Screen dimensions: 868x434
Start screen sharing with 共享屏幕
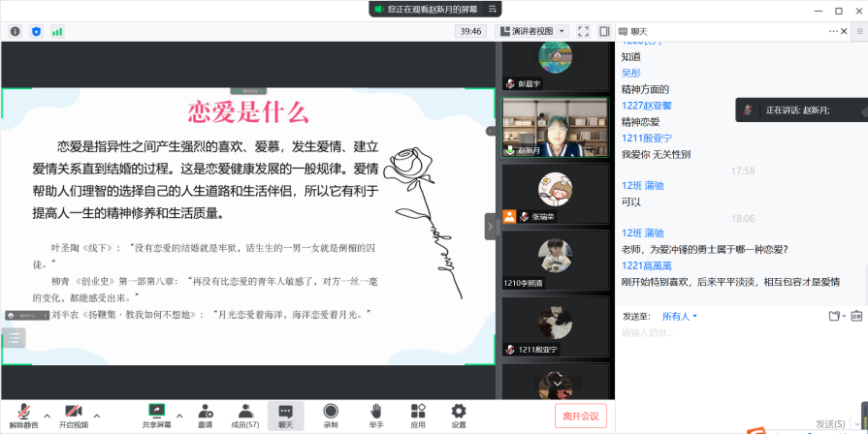[157, 417]
